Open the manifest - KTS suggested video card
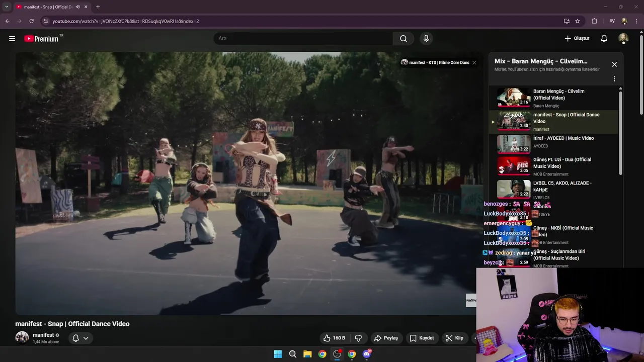Image resolution: width=644 pixels, height=362 pixels. (435, 63)
